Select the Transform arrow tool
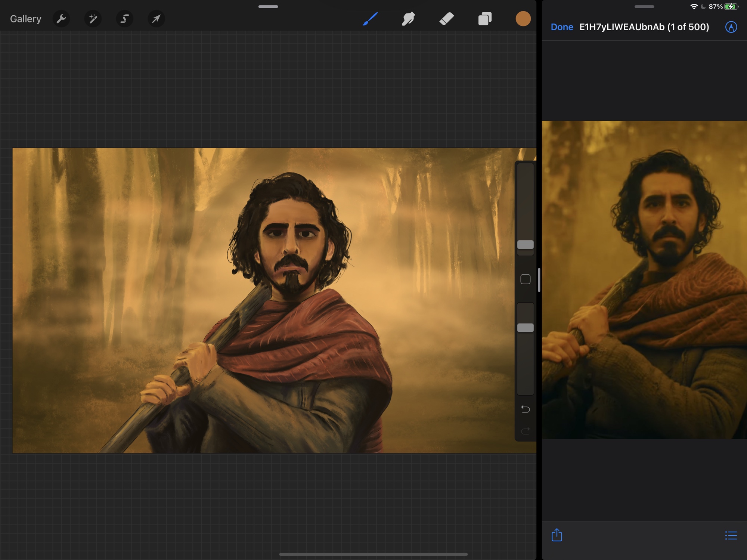Viewport: 747px width, 560px height. click(156, 19)
